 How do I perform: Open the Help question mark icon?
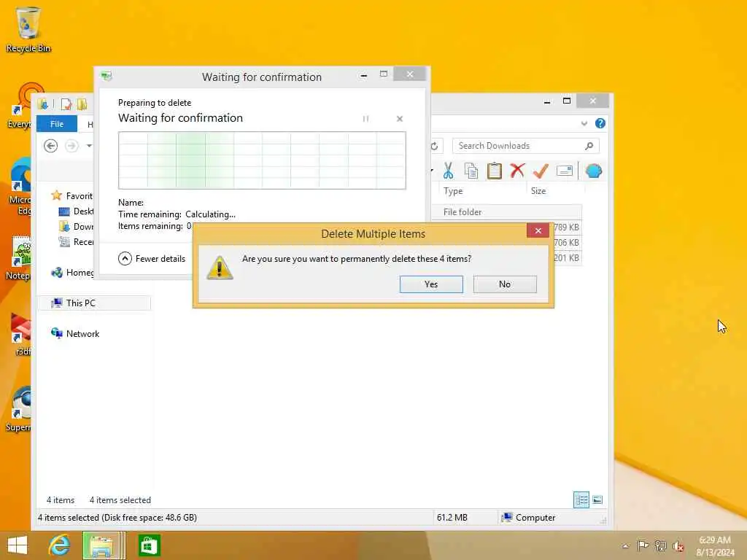click(600, 123)
